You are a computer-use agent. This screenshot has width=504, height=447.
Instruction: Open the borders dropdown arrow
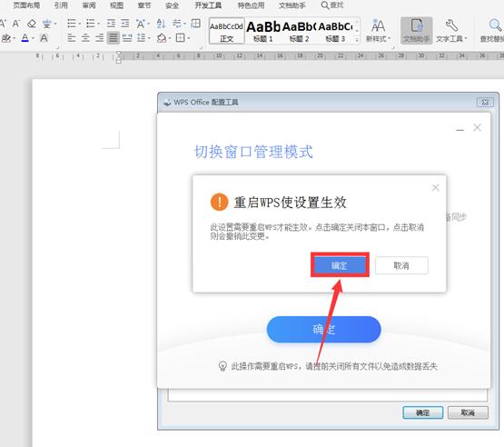(189, 38)
